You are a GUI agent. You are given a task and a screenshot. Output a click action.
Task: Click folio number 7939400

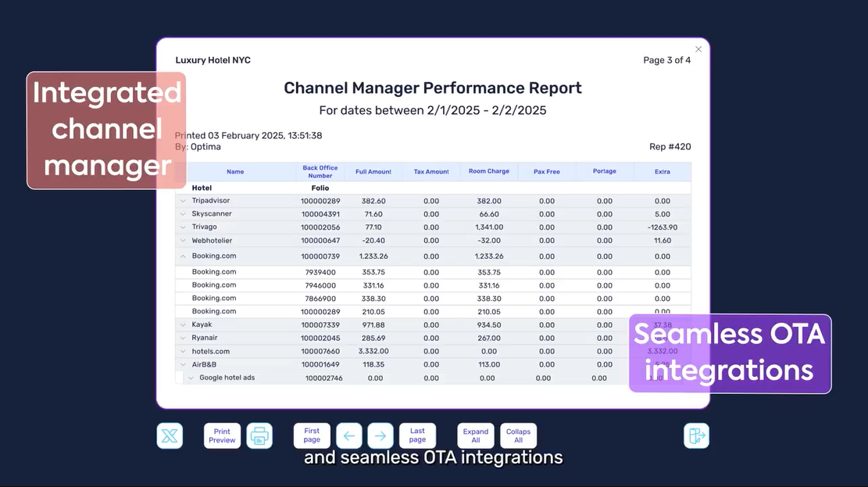coord(320,272)
